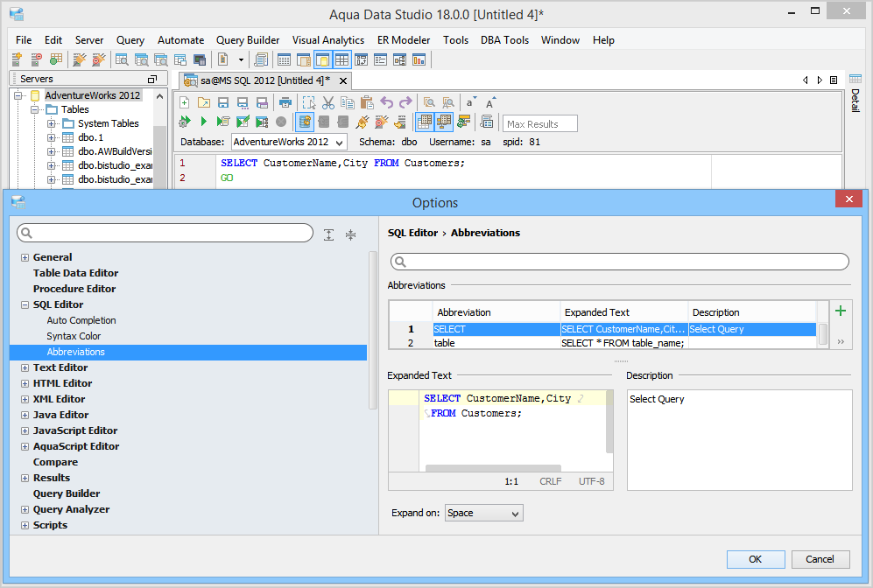Toggle the highlighted yellow-cylinder view button in the main toolbar
This screenshot has height=588, width=873.
tap(322, 59)
